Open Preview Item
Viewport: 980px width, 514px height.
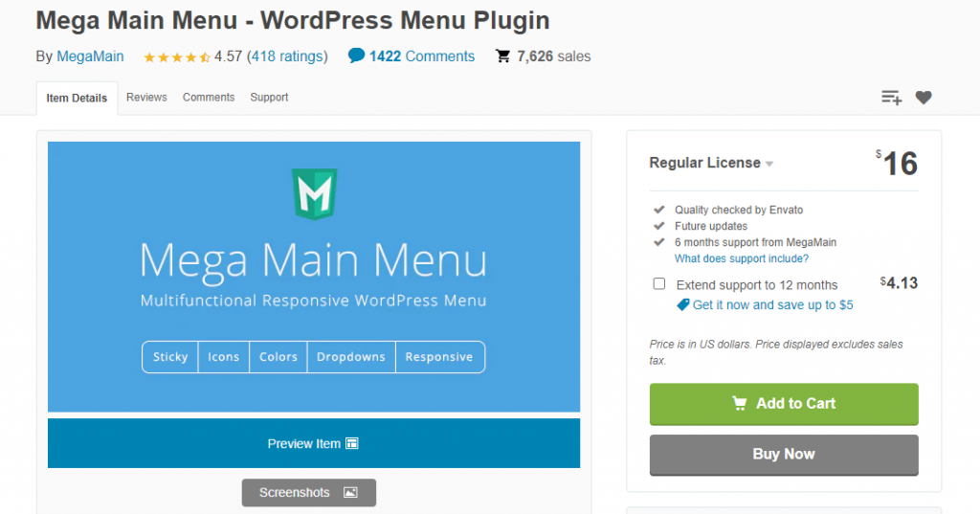click(x=314, y=443)
